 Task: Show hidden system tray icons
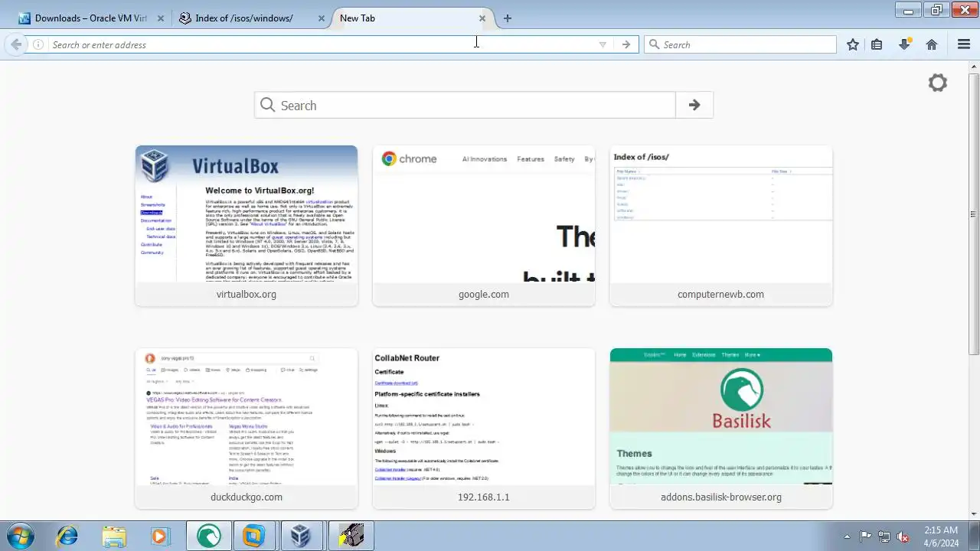tap(847, 536)
